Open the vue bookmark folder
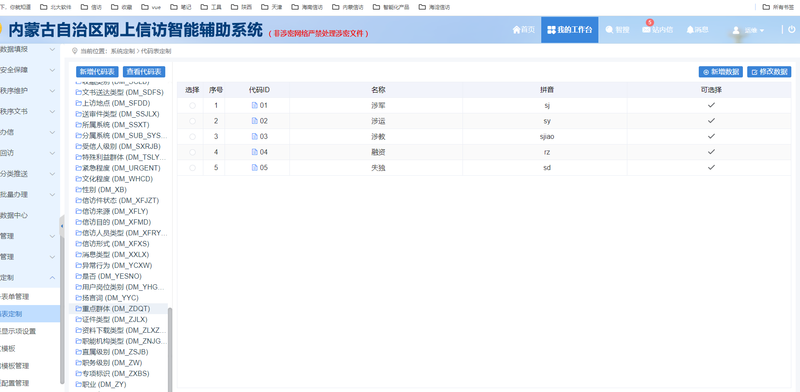The width and height of the screenshot is (800, 392). tap(151, 7)
